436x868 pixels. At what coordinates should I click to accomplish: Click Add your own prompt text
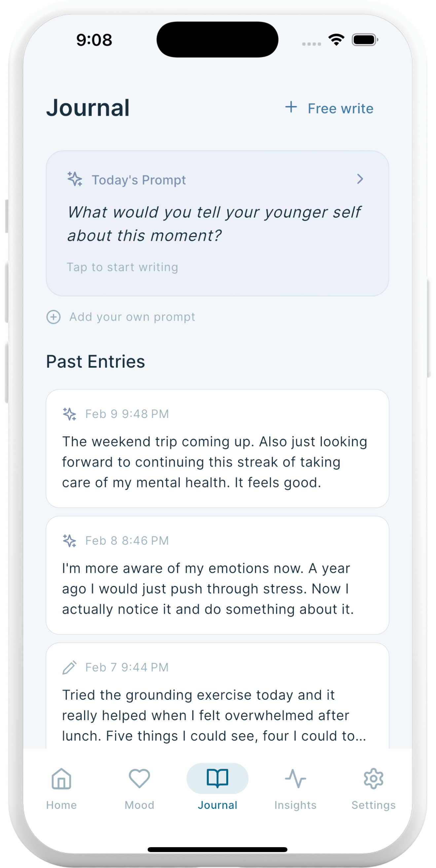(x=132, y=317)
